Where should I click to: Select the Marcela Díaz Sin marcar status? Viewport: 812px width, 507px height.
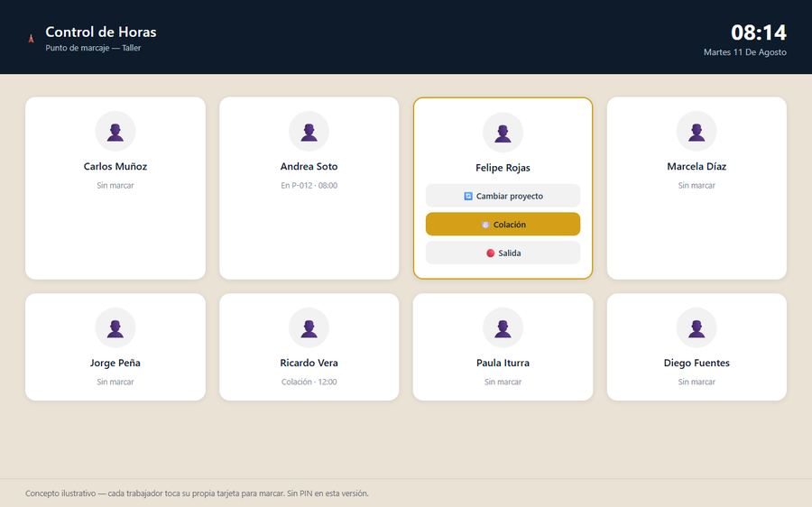tap(697, 186)
